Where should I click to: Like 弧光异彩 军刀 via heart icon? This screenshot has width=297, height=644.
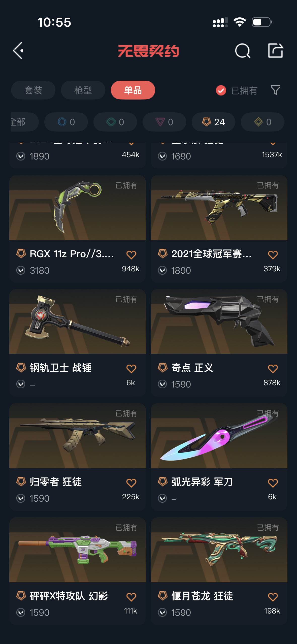point(273,483)
